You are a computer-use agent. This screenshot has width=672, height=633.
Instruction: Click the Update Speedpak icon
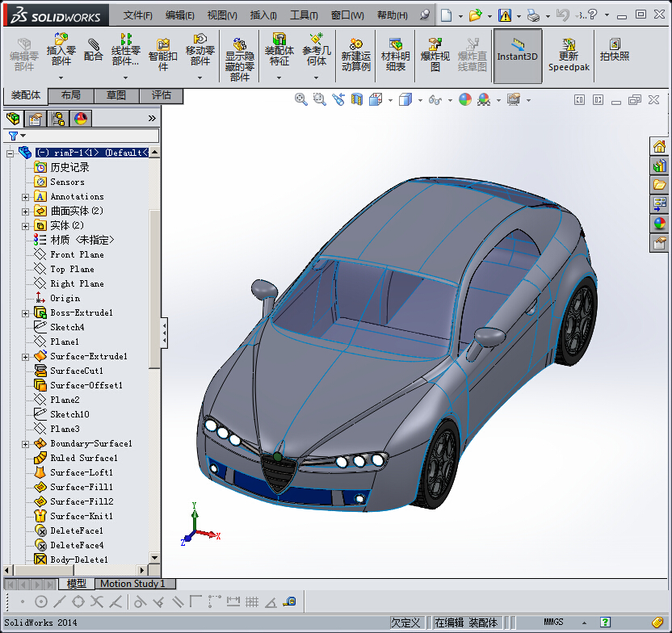click(x=569, y=54)
